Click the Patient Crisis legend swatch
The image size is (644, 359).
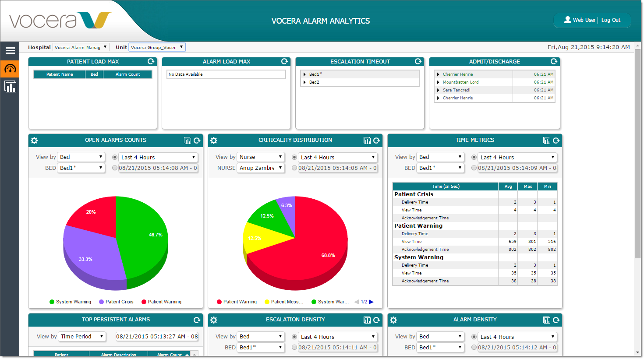(102, 302)
